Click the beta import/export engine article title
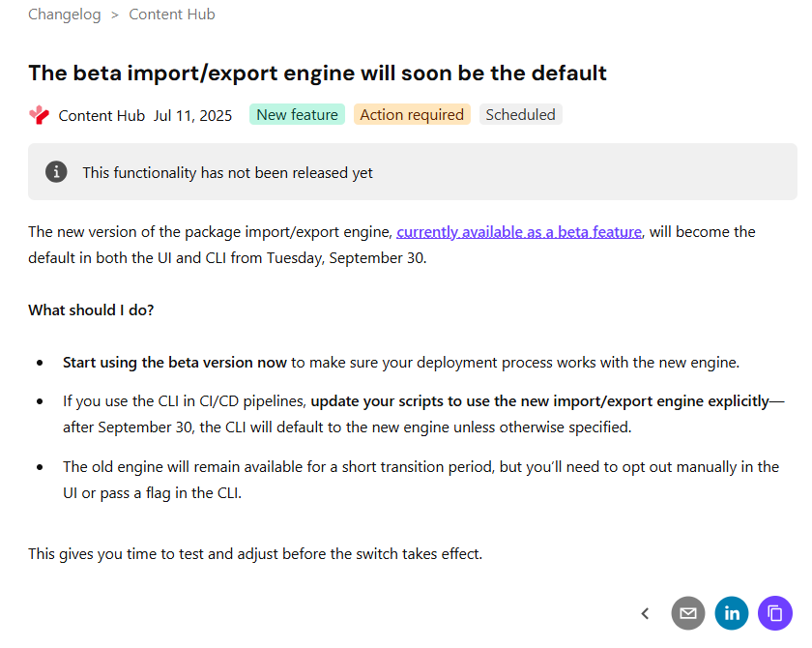The height and width of the screenshot is (648, 812). point(317,73)
